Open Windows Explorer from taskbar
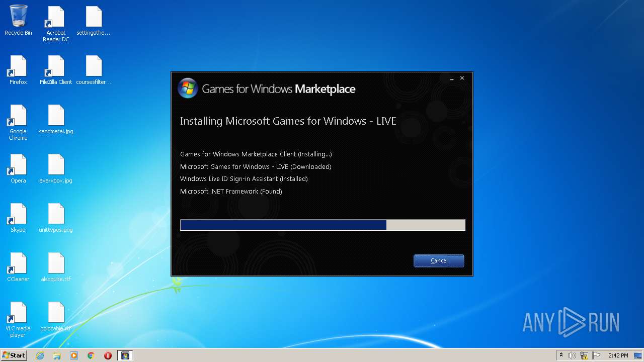This screenshot has width=644, height=362. click(57, 355)
